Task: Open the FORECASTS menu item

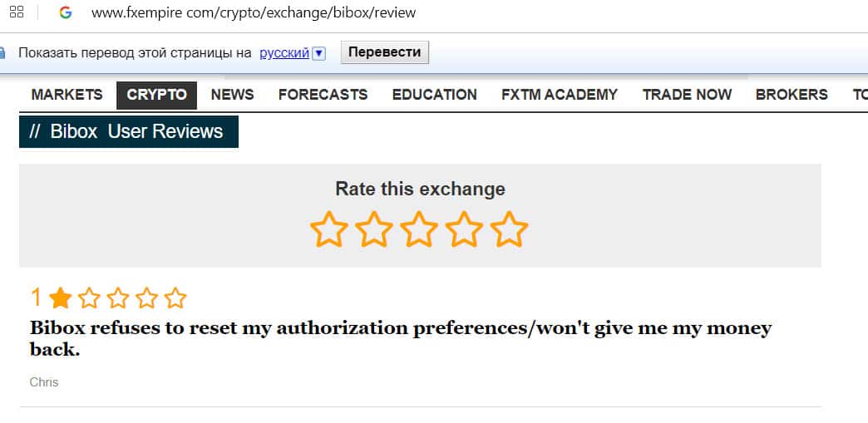Action: pyautogui.click(x=323, y=95)
